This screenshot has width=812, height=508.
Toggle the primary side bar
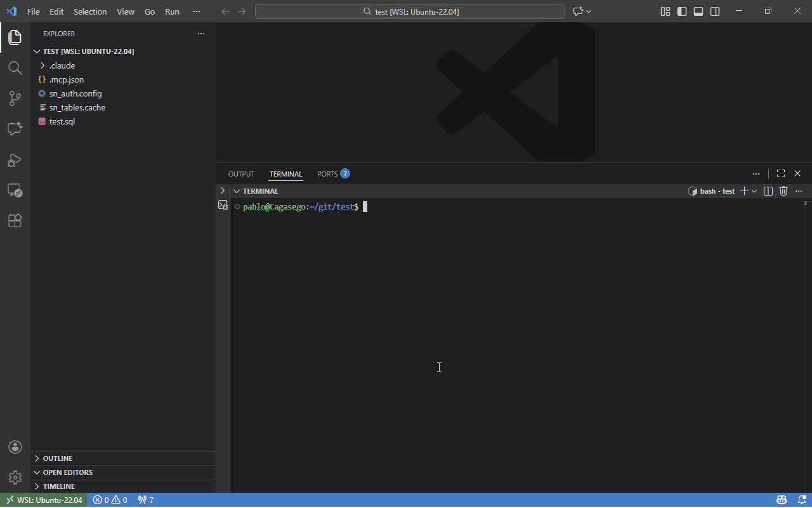click(x=682, y=11)
